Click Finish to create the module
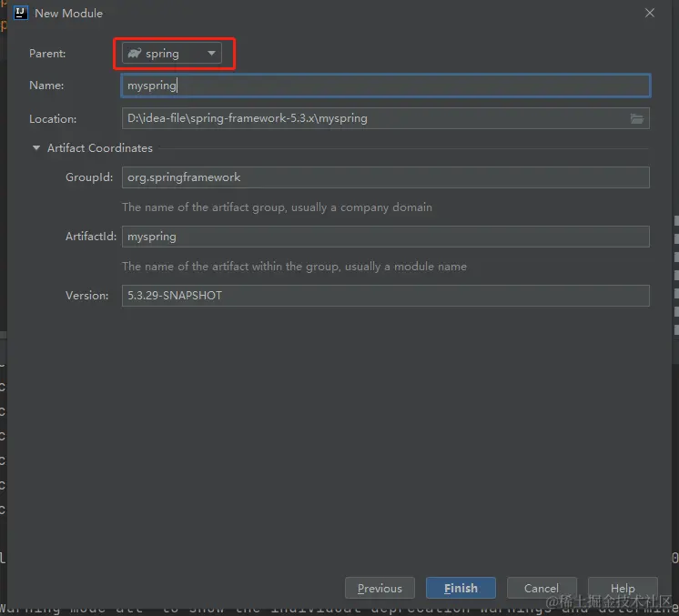 [x=461, y=589]
